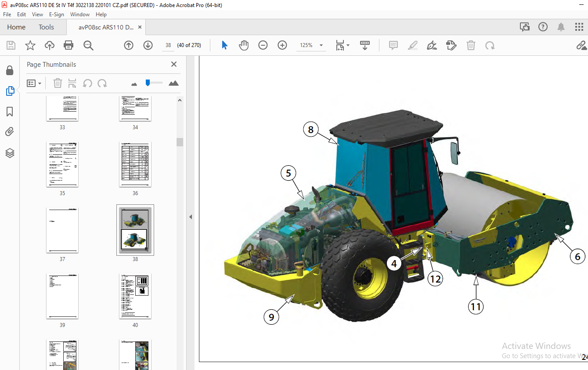Image resolution: width=588 pixels, height=370 pixels.
Task: Open the Help menu
Action: (101, 15)
